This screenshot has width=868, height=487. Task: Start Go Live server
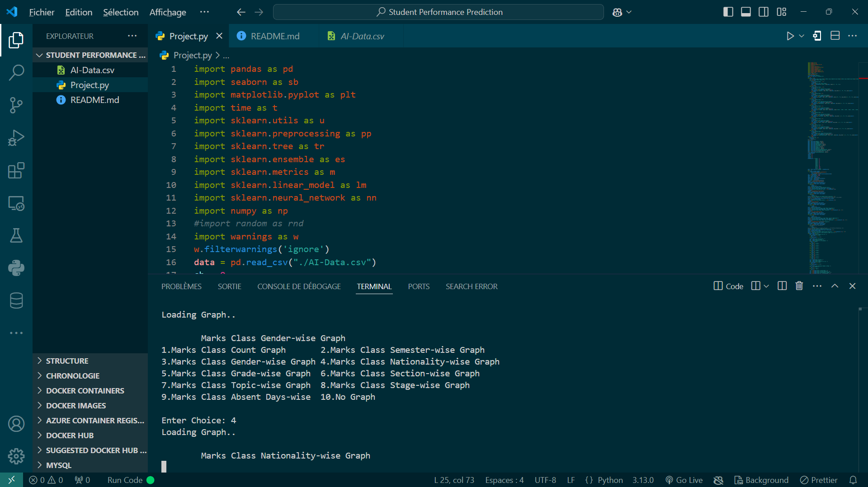tap(684, 480)
